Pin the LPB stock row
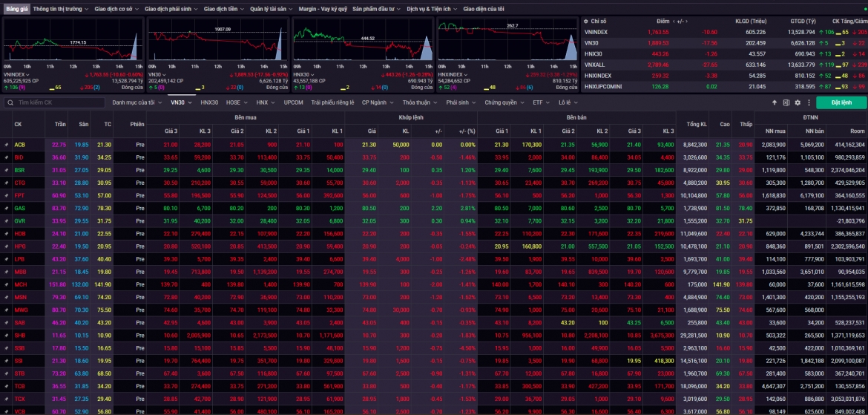The image size is (868, 415). point(7,259)
